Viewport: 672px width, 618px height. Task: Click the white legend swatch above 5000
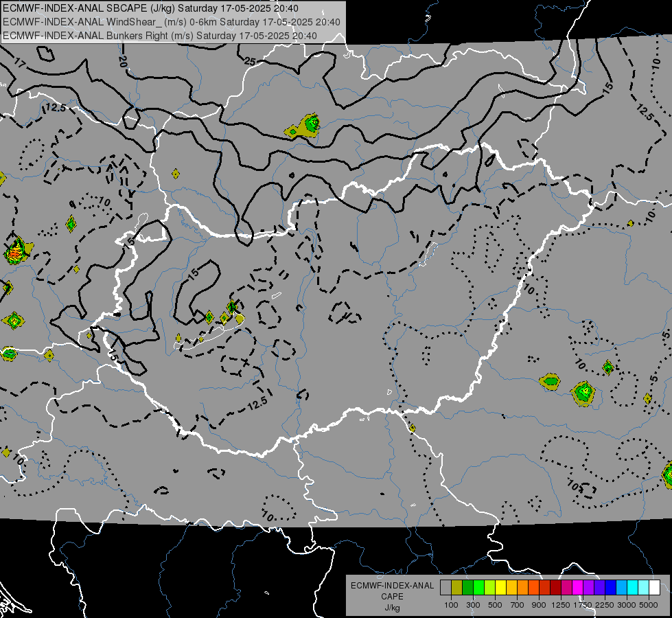click(655, 587)
